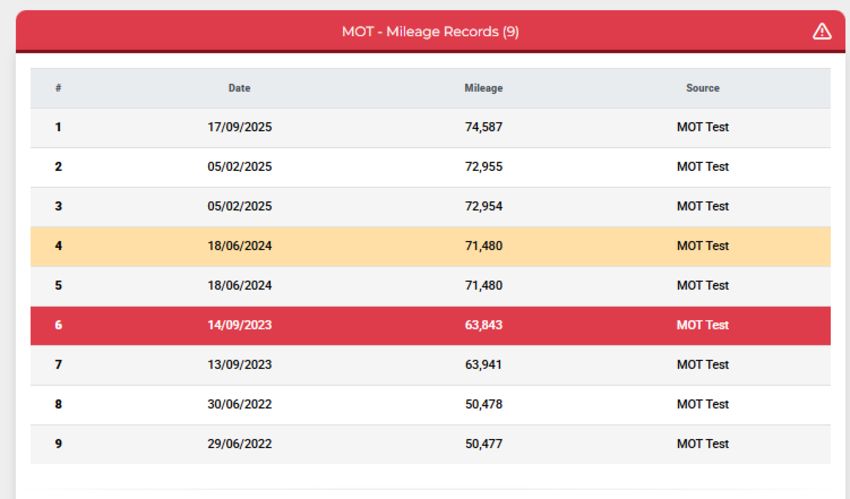The width and height of the screenshot is (850, 499).
Task: Click the Source column header
Action: coord(703,88)
